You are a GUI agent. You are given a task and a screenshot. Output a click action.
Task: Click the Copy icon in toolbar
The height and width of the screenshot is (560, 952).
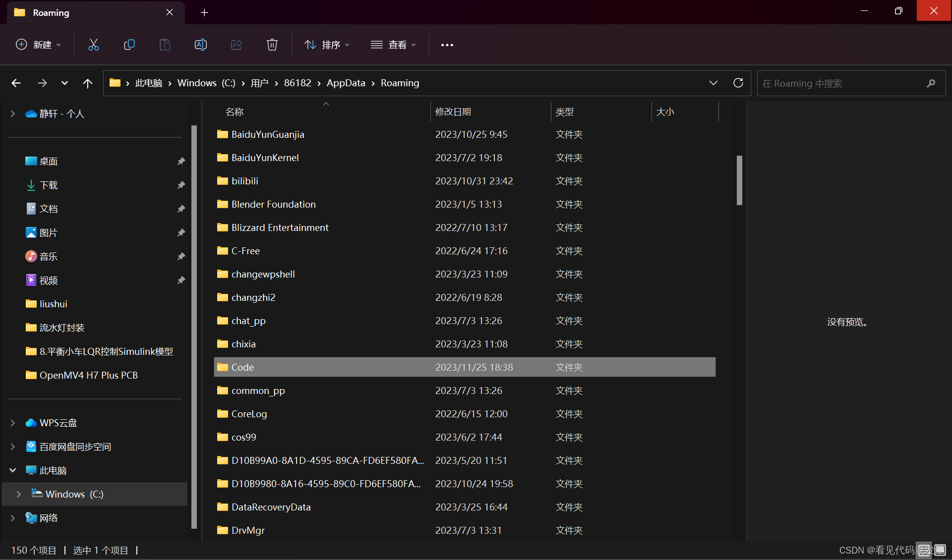(x=129, y=45)
